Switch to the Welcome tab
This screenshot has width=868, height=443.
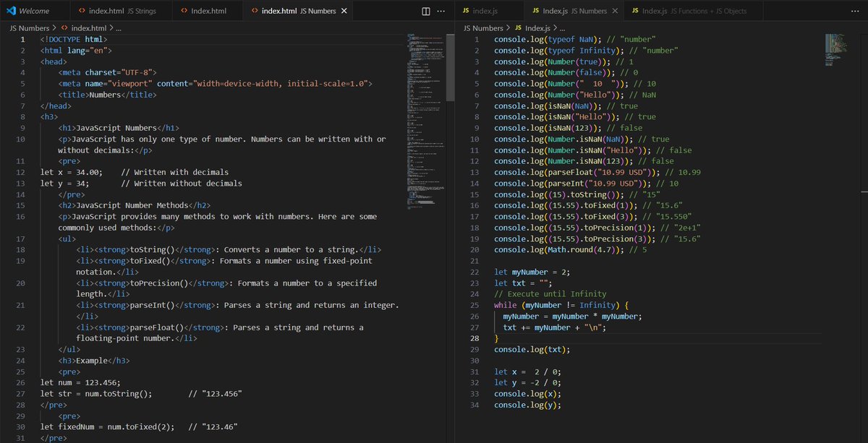pyautogui.click(x=35, y=11)
